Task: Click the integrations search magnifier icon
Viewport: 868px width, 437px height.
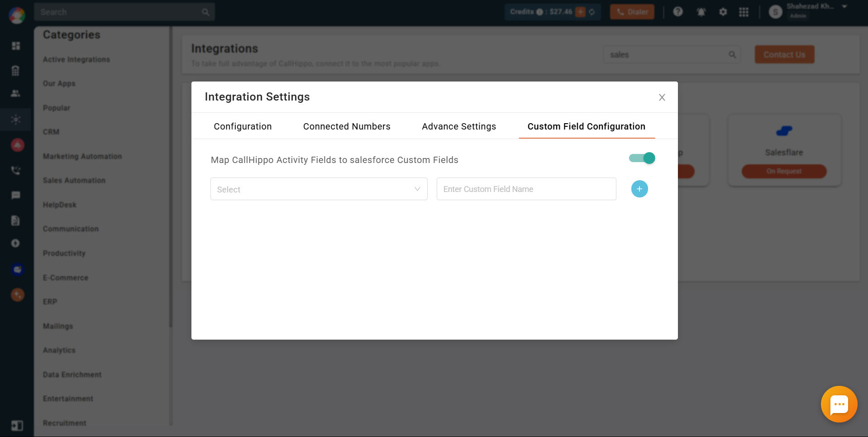Action: tap(732, 54)
